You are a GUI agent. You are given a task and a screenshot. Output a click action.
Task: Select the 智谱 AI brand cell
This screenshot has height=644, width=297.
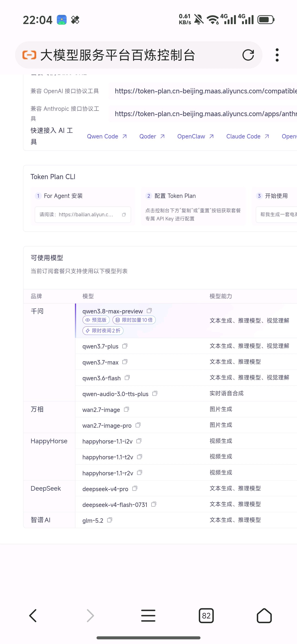click(x=49, y=520)
